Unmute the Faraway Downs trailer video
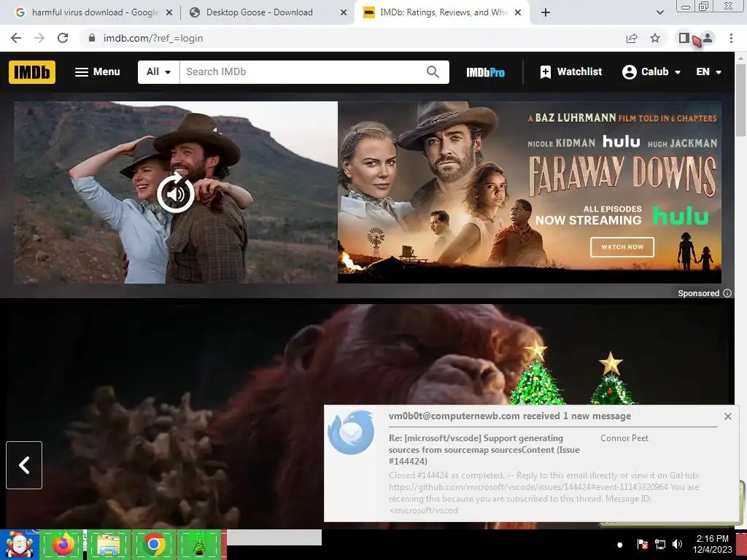This screenshot has width=747, height=560. click(x=176, y=193)
